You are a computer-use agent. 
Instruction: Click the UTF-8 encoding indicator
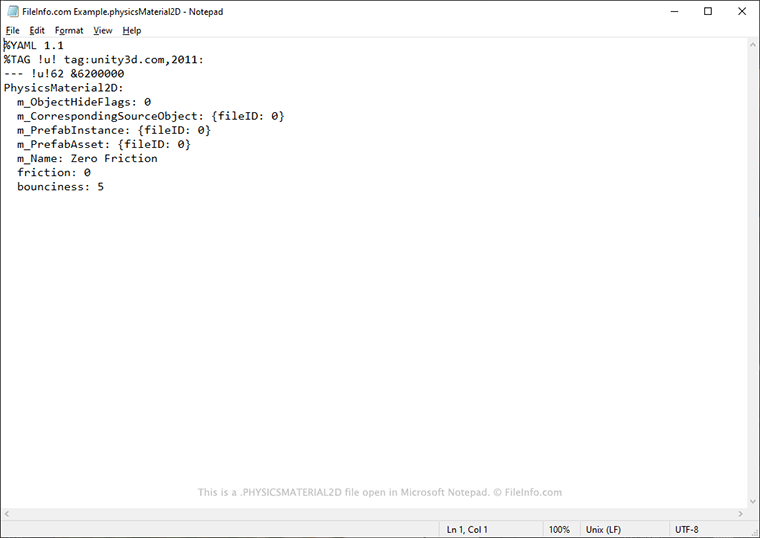687,529
